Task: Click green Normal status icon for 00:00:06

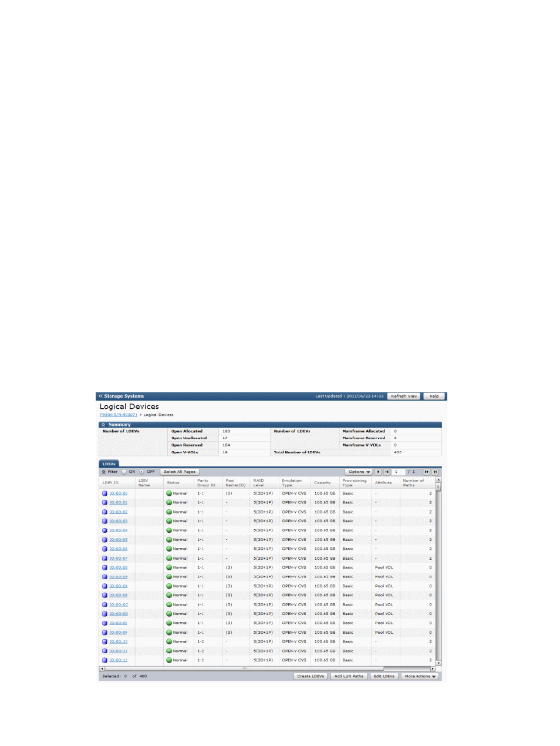Action: (x=169, y=549)
